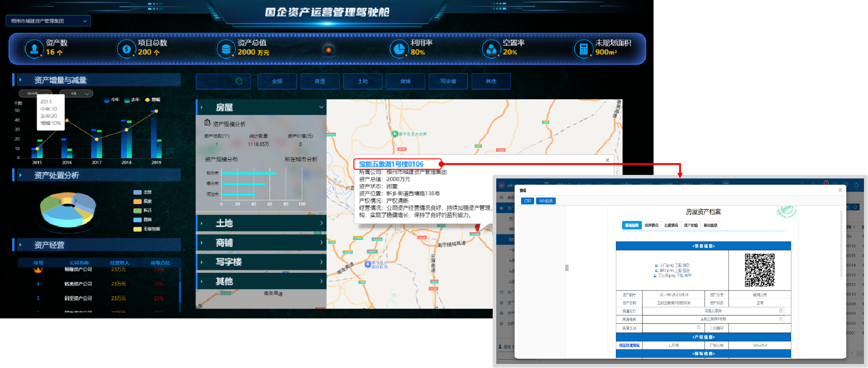Click the search icon in the back management window

coord(856,207)
